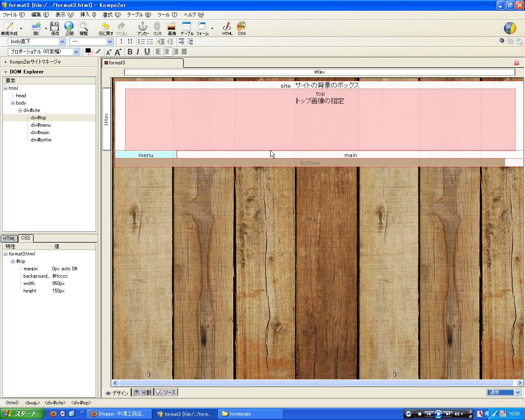525x420 pixels.
Task: Collapse the DOM Explorer panel
Action: pos(6,72)
